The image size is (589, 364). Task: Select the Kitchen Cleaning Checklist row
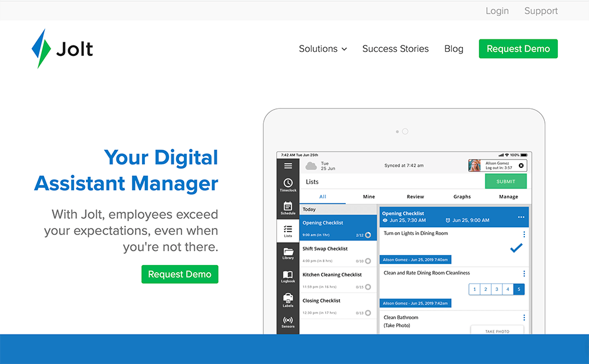(x=338, y=280)
